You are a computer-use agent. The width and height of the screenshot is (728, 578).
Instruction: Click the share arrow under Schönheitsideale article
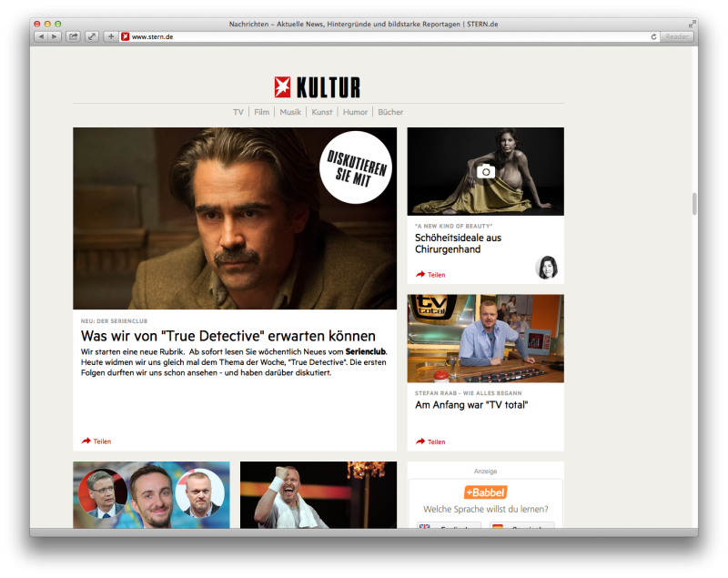pyautogui.click(x=420, y=274)
